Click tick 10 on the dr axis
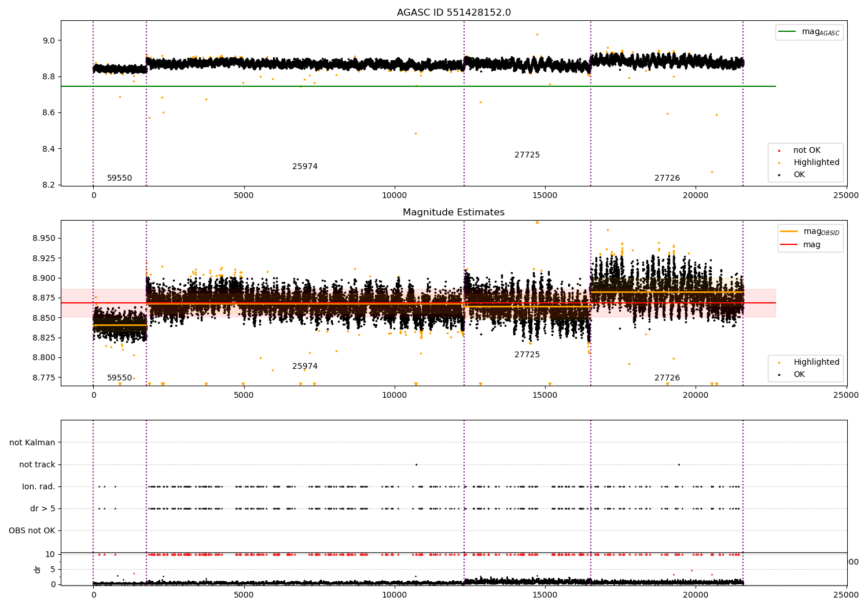 pyautogui.click(x=51, y=554)
